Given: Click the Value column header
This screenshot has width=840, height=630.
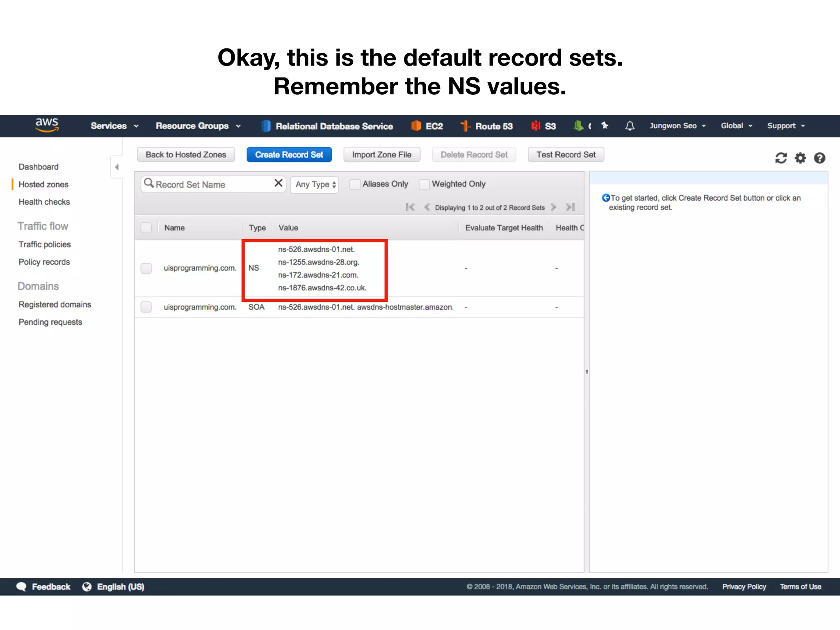Looking at the screenshot, I should tap(288, 228).
